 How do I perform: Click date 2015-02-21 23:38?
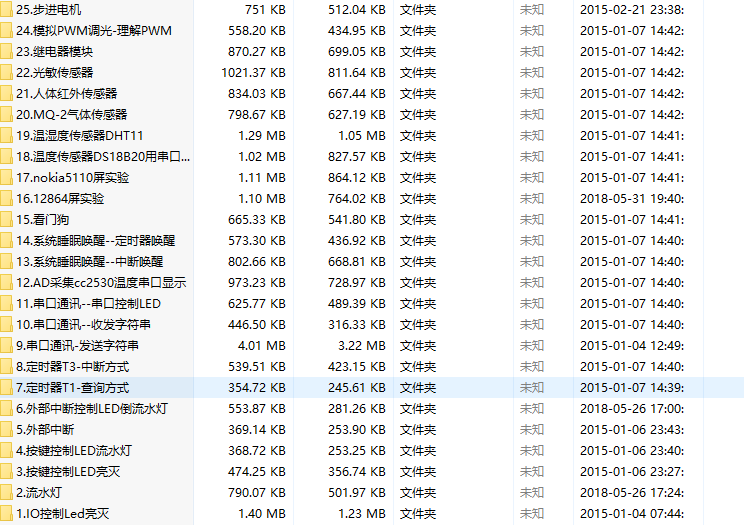(632, 9)
